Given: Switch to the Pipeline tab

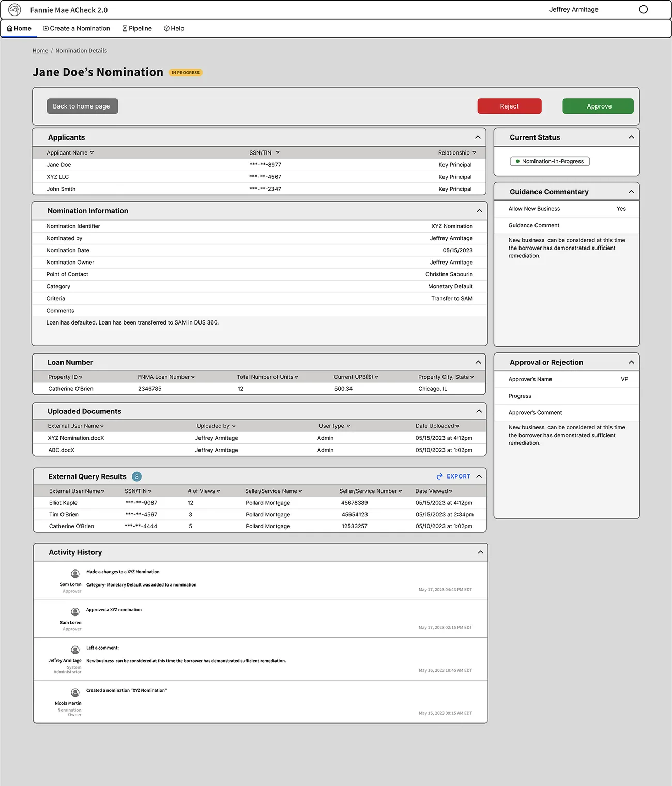Looking at the screenshot, I should (x=137, y=29).
